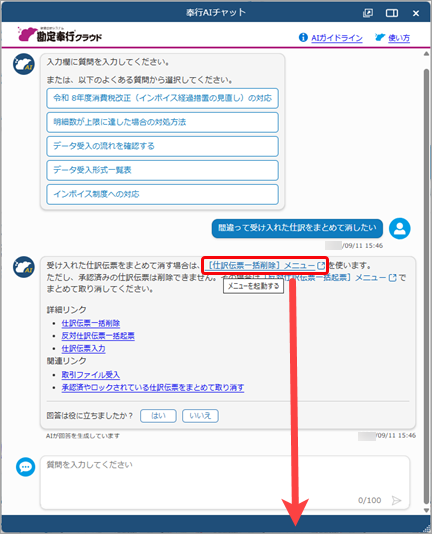Open 取引ファイル受入 related link
Image resolution: width=432 pixels, height=534 pixels.
click(x=91, y=375)
